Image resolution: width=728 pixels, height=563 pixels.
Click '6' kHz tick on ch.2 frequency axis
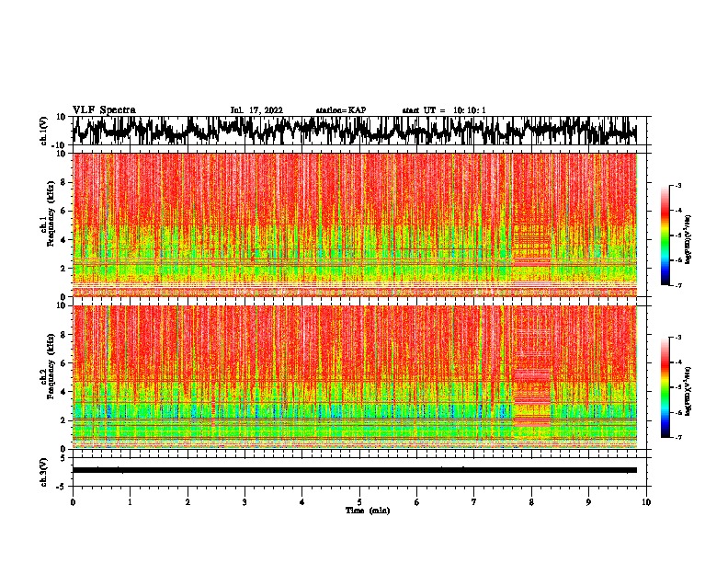[63, 363]
